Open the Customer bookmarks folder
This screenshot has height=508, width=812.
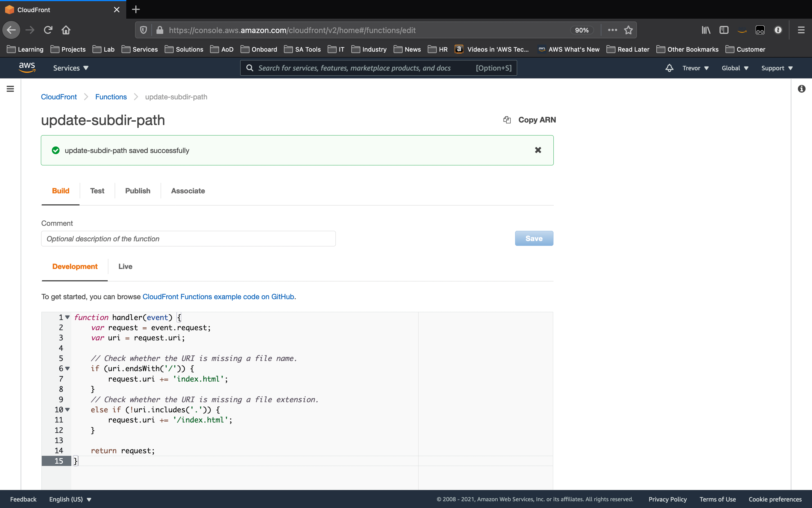click(x=745, y=49)
